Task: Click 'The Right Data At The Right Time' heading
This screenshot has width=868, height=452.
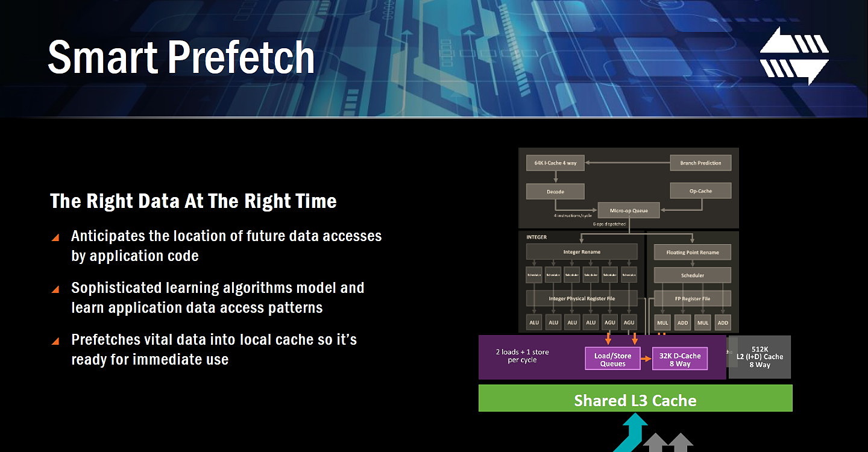Action: 193,201
